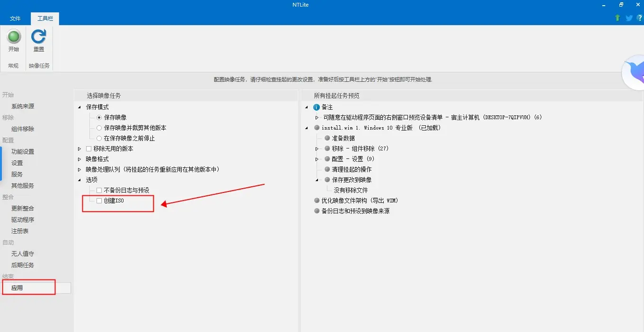Open the 其他服务 sidebar page
Viewport: 644px width, 332px height.
point(23,185)
